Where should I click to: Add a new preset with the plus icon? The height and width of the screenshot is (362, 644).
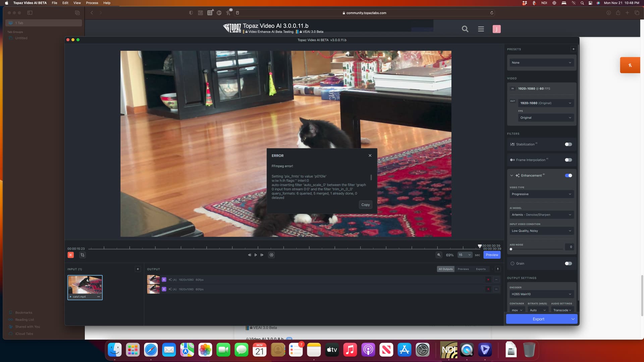[573, 49]
